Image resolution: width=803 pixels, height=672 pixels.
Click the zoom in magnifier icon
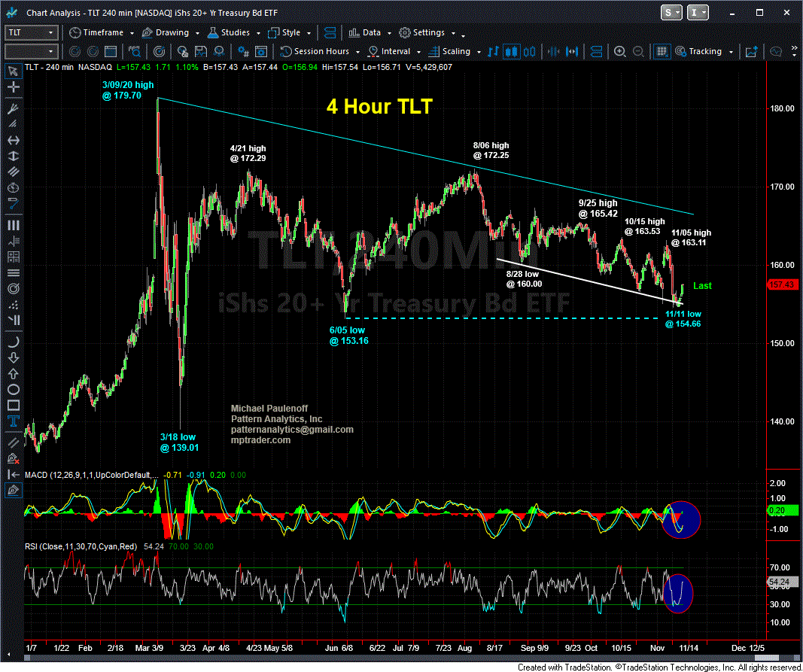tap(619, 52)
